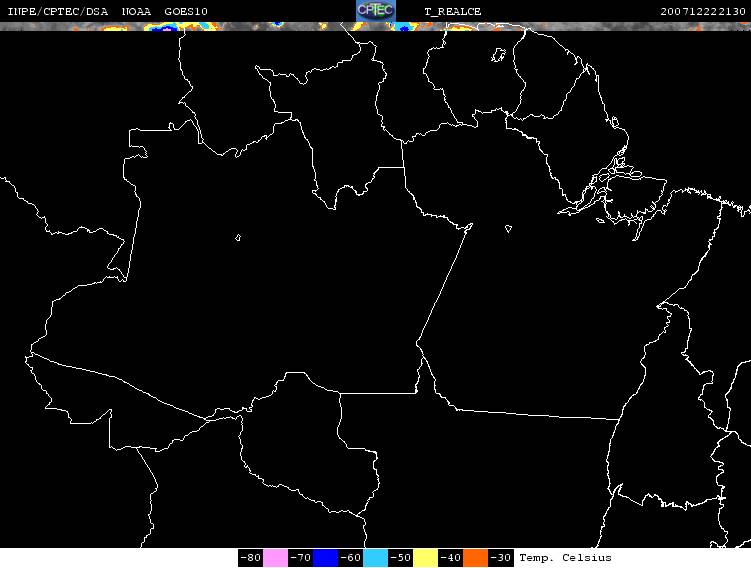Click the T_REALCE product label

click(453, 11)
